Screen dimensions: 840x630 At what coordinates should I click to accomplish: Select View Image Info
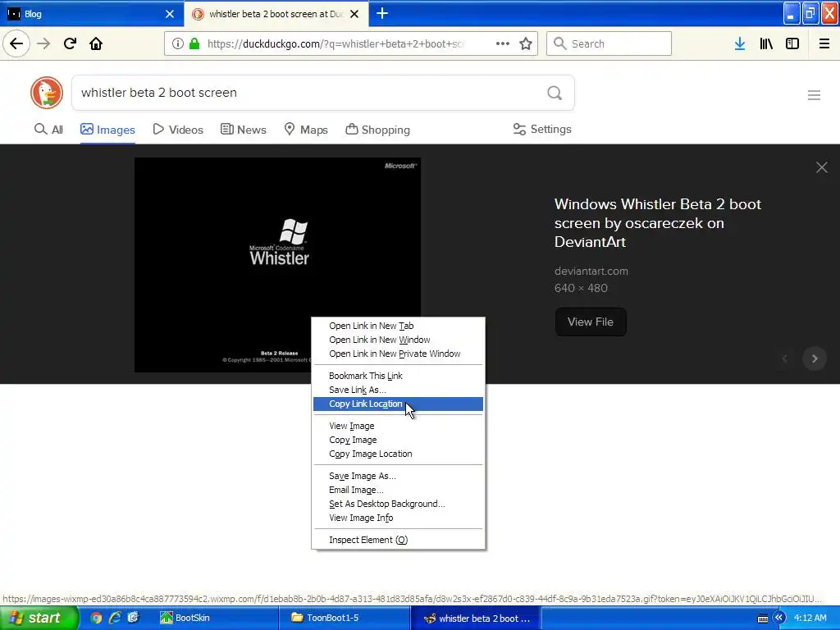pyautogui.click(x=398, y=518)
